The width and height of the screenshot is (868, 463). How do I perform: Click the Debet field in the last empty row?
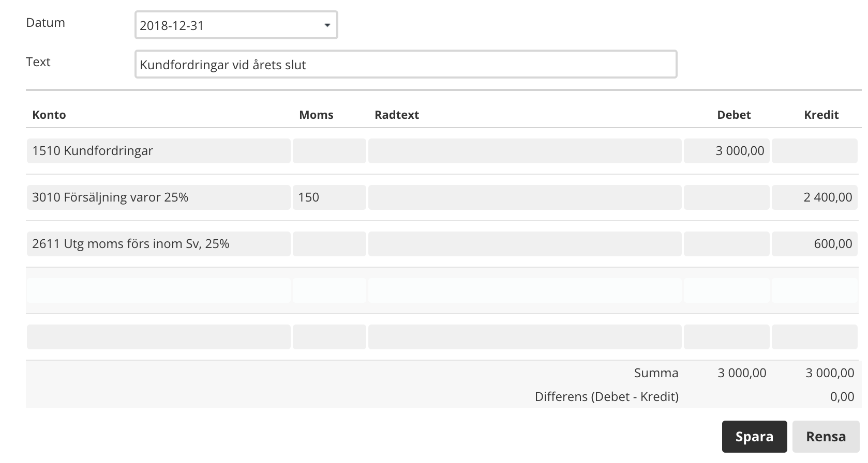(x=726, y=337)
